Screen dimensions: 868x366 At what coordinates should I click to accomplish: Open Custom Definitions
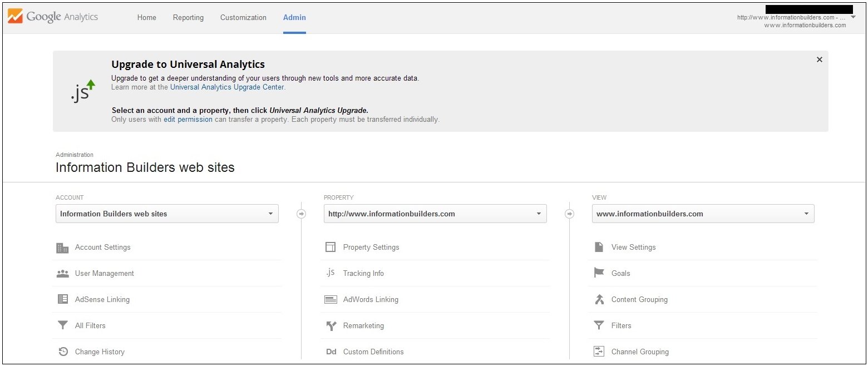pos(373,352)
